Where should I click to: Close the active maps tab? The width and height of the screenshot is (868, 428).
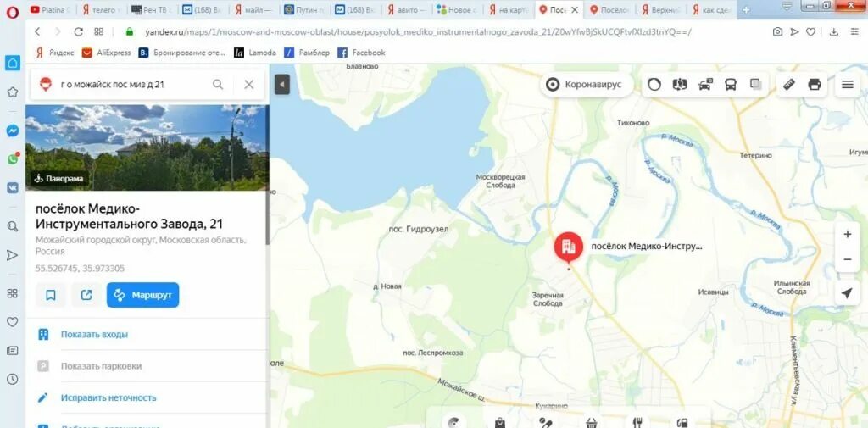point(576,9)
